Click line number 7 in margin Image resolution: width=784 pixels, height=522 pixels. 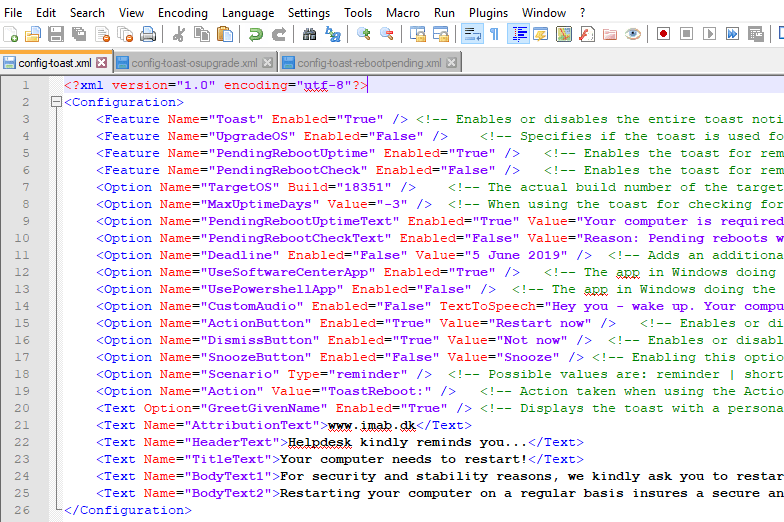[x=26, y=187]
